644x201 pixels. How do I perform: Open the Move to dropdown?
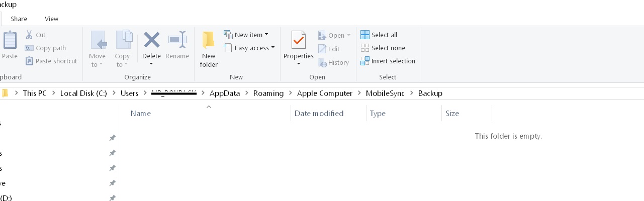(x=98, y=49)
